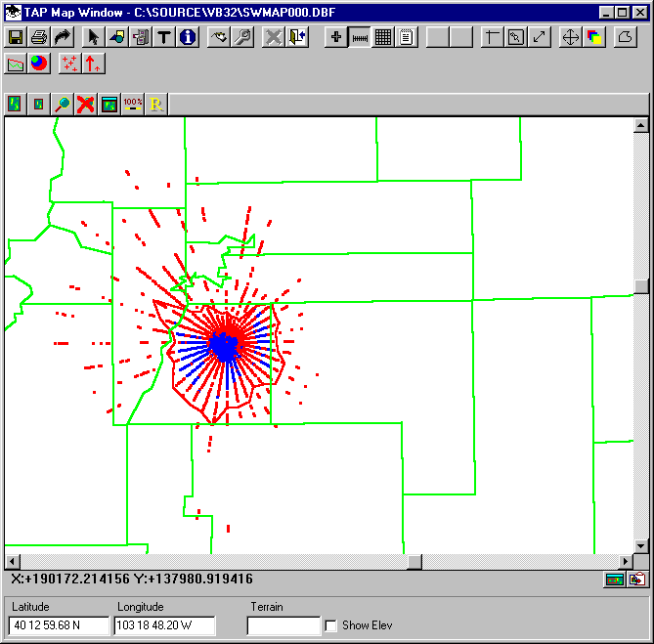Image resolution: width=654 pixels, height=644 pixels.
Task: Click the second blank toolbar button
Action: 461,37
